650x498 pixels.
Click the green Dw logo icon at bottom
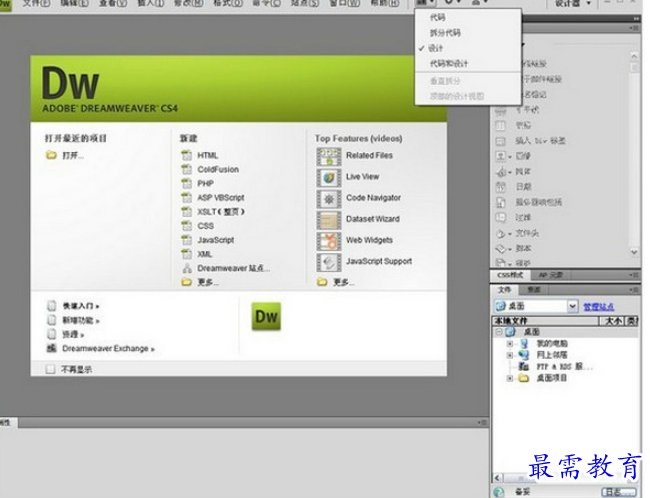pyautogui.click(x=266, y=316)
